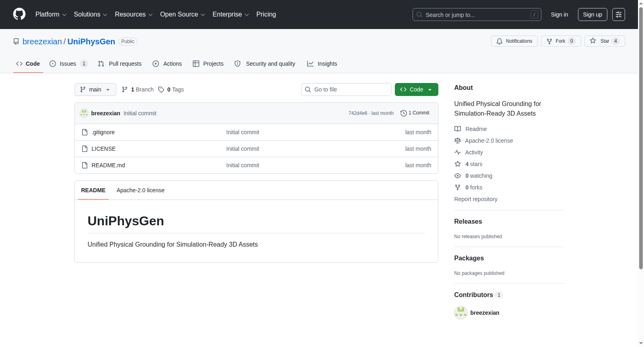Click file icon beside LICENSE
Image resolution: width=644 pixels, height=347 pixels.
point(85,149)
